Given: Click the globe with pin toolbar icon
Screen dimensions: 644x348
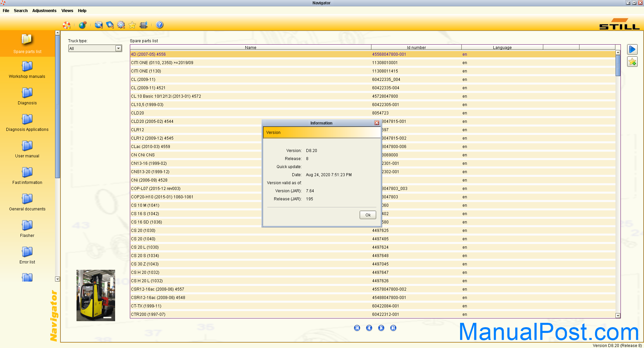Looking at the screenshot, I should [x=83, y=25].
